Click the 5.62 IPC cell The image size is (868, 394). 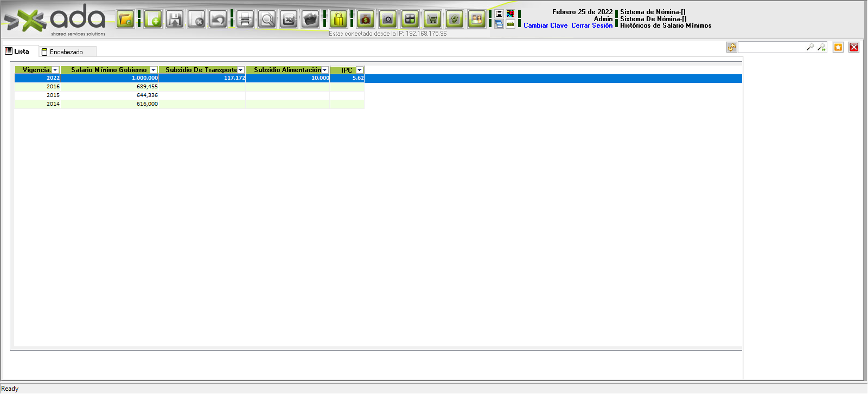347,78
